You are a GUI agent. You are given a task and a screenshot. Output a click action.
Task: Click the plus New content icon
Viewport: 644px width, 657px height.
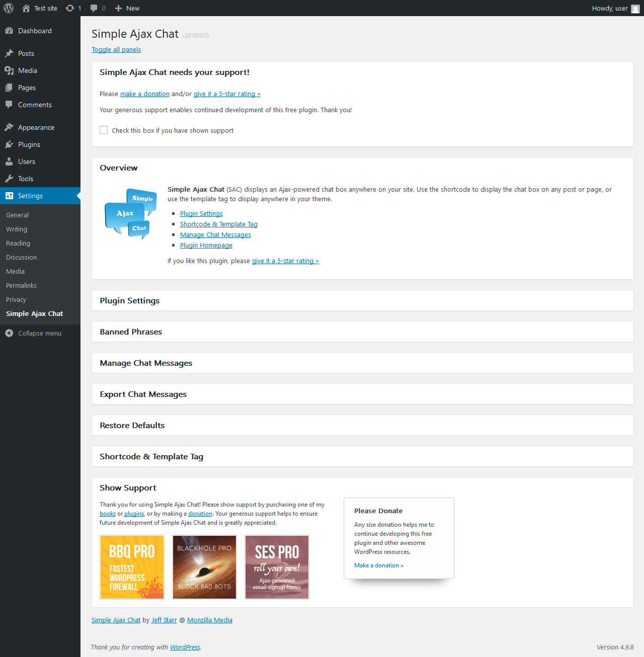[x=118, y=8]
